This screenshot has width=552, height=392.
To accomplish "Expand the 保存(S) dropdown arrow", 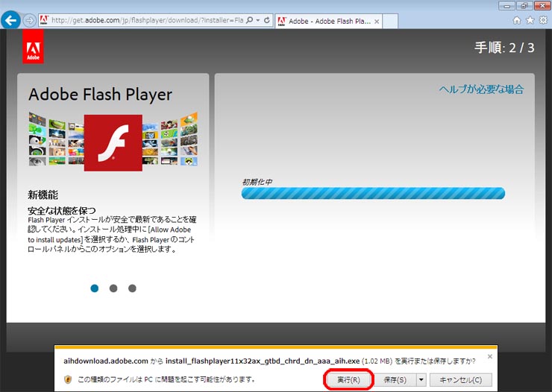I will (421, 379).
